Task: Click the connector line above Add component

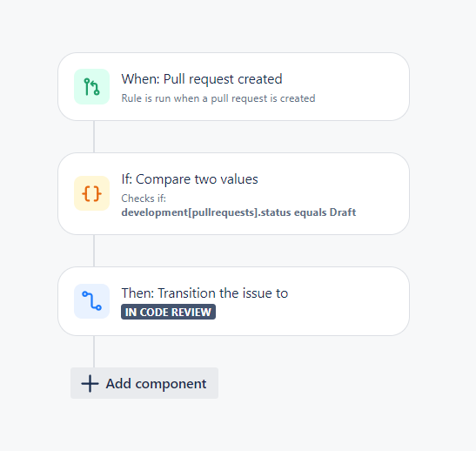Action: tap(94, 352)
